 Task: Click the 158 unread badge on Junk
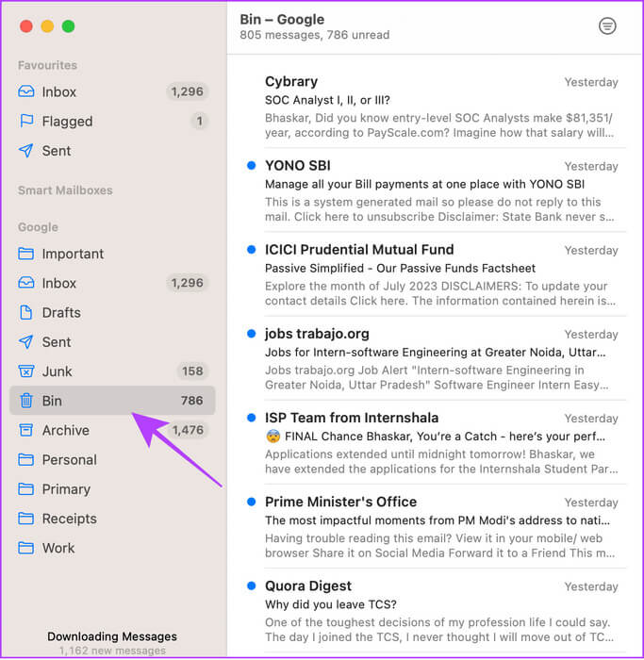click(192, 371)
